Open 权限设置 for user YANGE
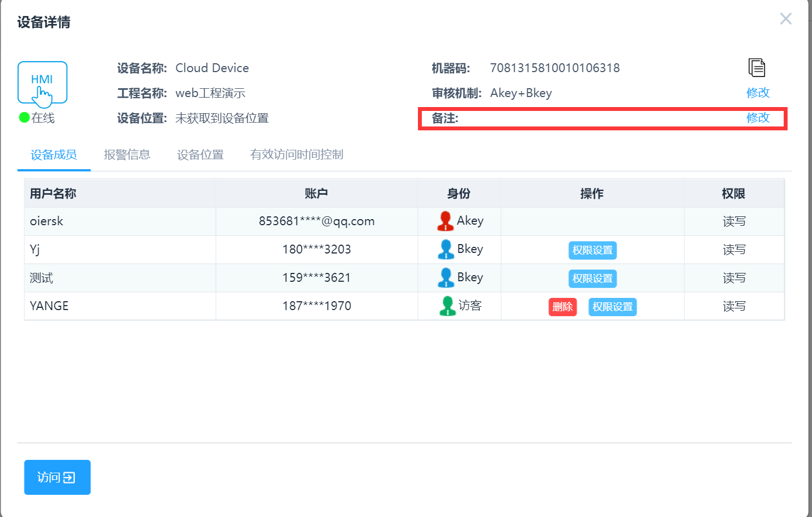The image size is (812, 517). 613,307
